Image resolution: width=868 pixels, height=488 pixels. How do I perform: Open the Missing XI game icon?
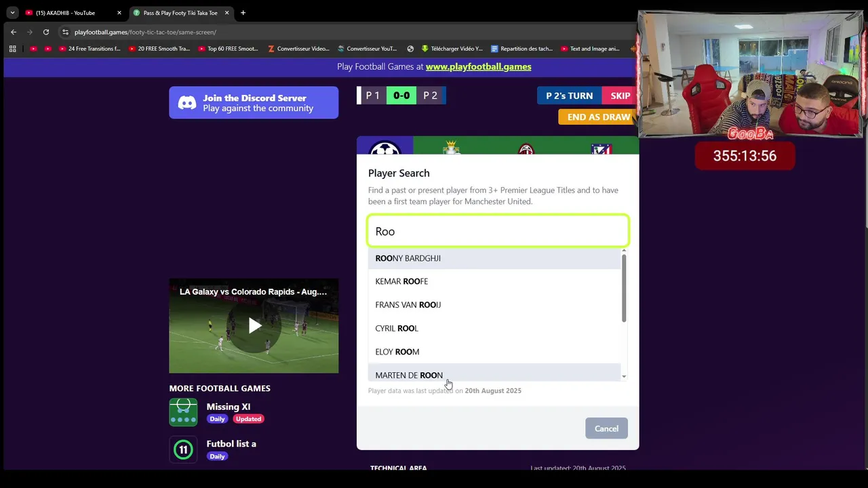point(183,412)
